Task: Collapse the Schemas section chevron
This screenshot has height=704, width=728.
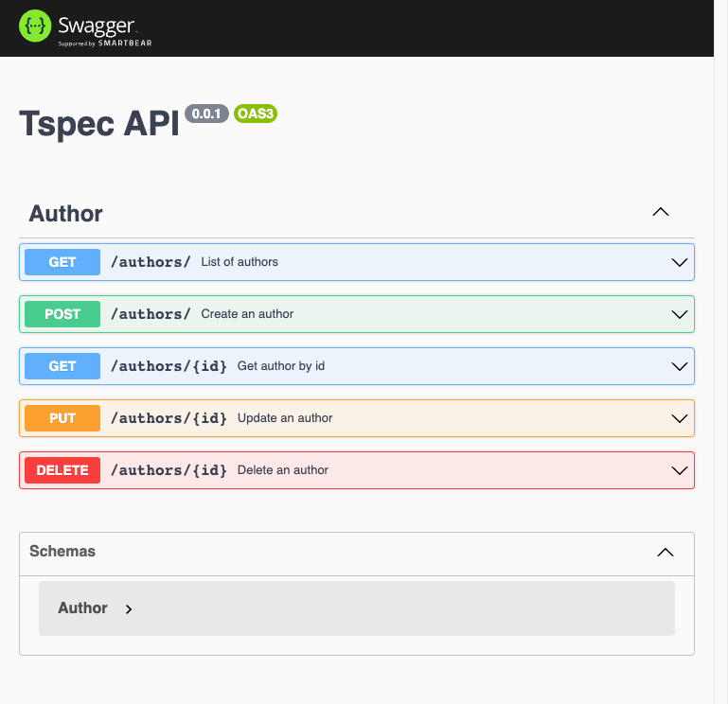Action: tap(666, 552)
